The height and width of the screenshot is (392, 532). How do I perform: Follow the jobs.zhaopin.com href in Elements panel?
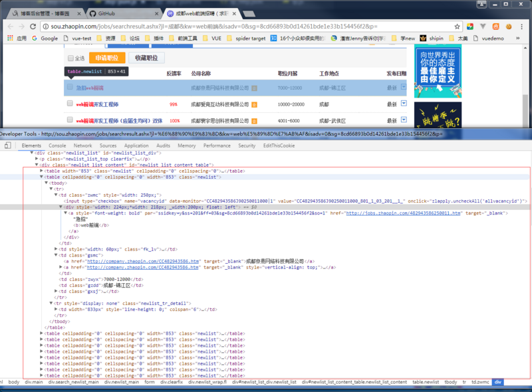tap(403, 213)
